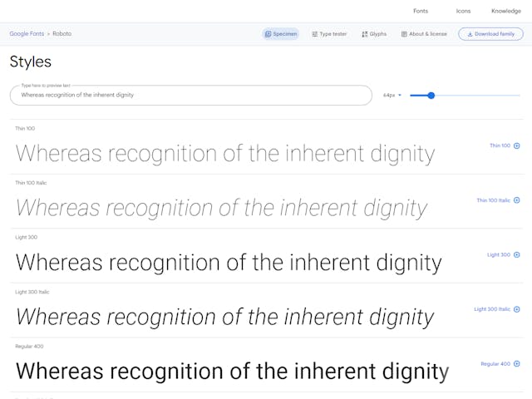
Task: Go to Google Fonts breadcrumb link
Action: coord(27,33)
